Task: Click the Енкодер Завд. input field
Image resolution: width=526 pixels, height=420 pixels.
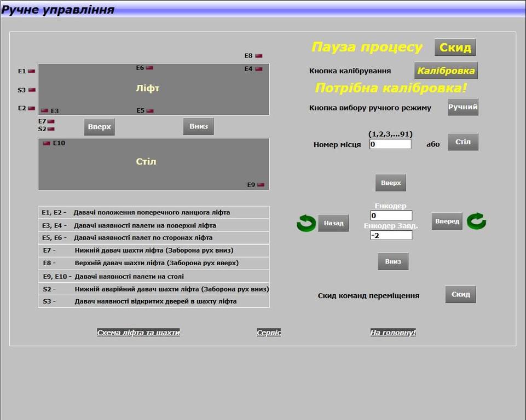Action: [x=391, y=235]
